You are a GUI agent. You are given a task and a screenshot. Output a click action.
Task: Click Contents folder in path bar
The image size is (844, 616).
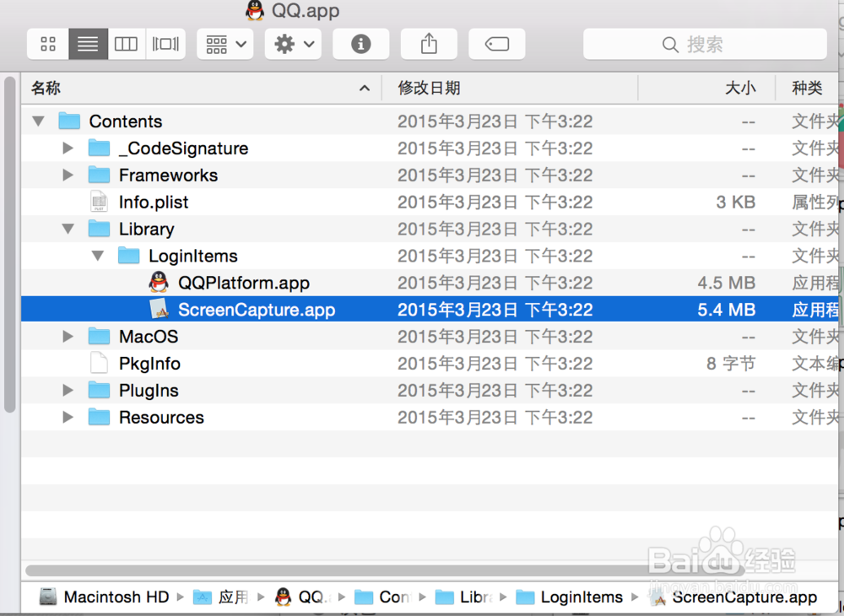(x=382, y=597)
